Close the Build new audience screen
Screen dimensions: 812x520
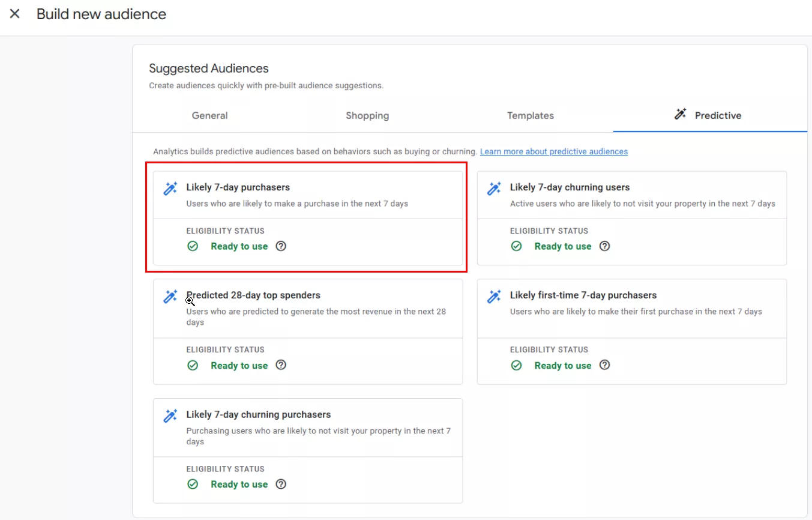pyautogui.click(x=14, y=13)
